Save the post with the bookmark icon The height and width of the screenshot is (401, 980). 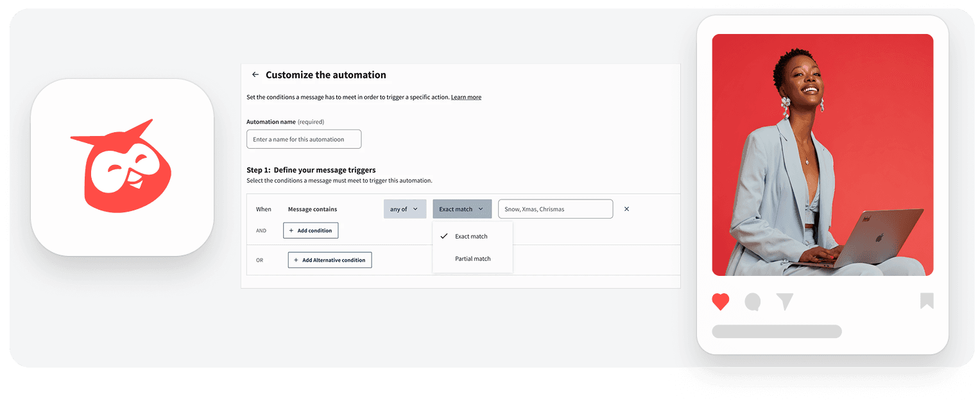coord(926,301)
